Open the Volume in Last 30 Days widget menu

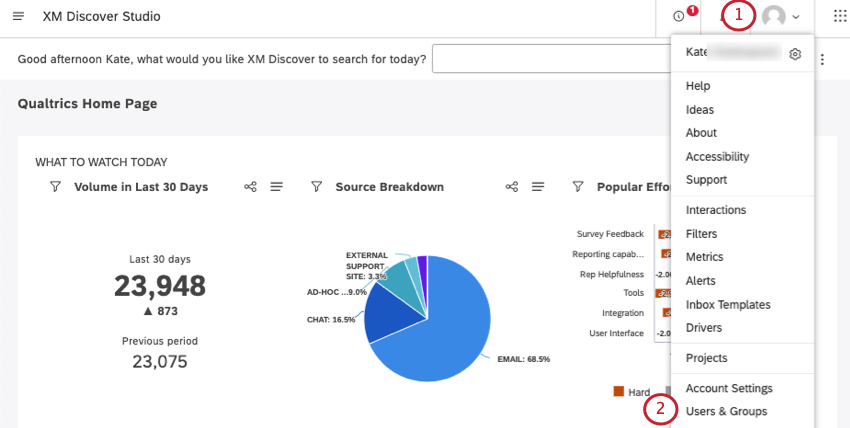[277, 187]
